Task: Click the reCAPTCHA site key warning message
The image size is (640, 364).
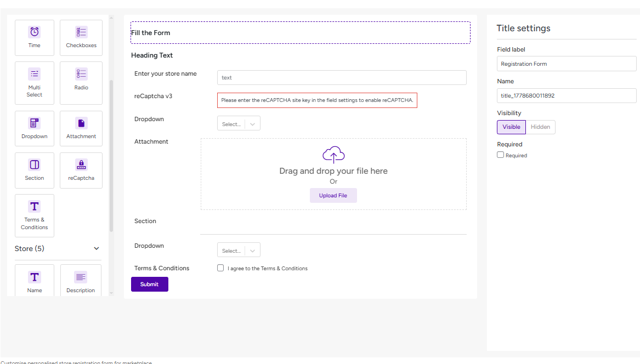Action: click(317, 100)
